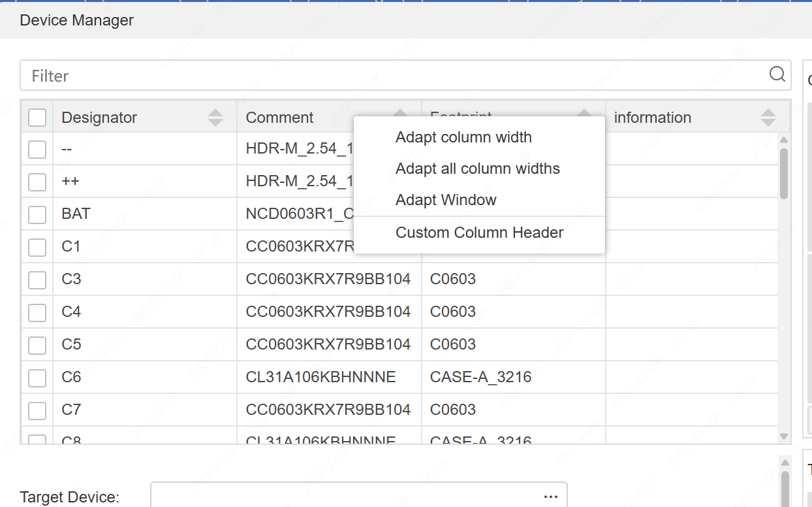The width and height of the screenshot is (812, 507).
Task: Click table scrollbar up arrow
Action: [784, 140]
